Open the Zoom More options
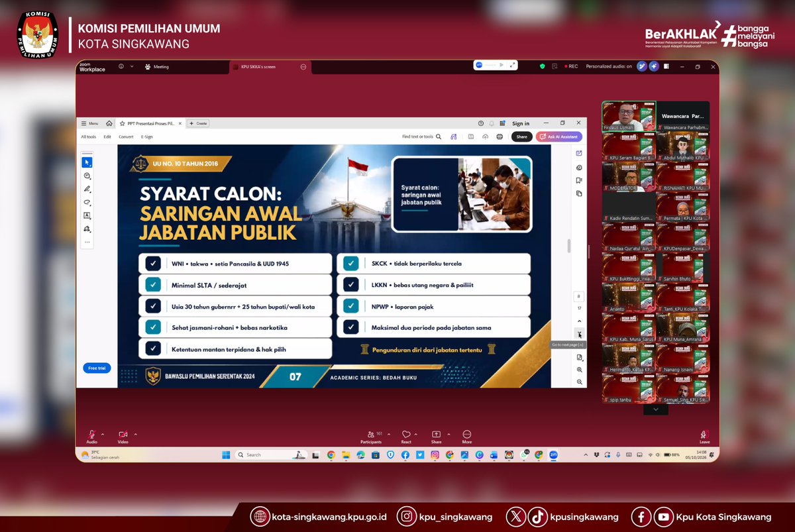This screenshot has width=795, height=532. [467, 437]
